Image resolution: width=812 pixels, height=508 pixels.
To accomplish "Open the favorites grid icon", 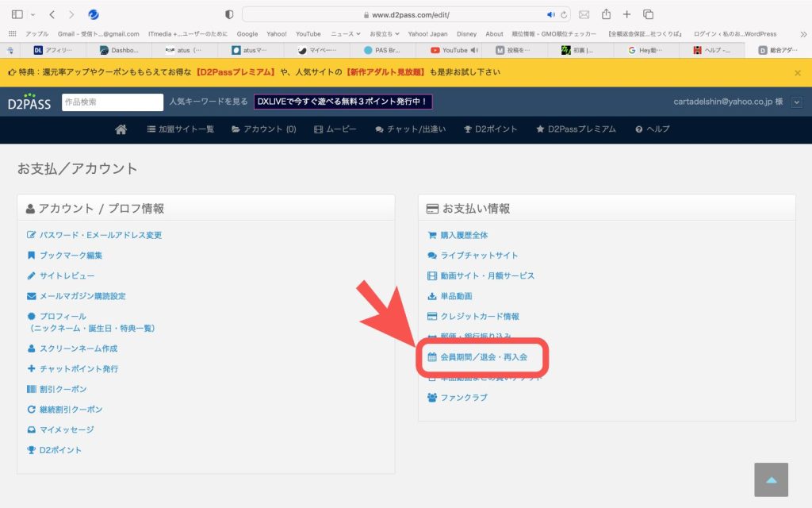I will [13, 33].
